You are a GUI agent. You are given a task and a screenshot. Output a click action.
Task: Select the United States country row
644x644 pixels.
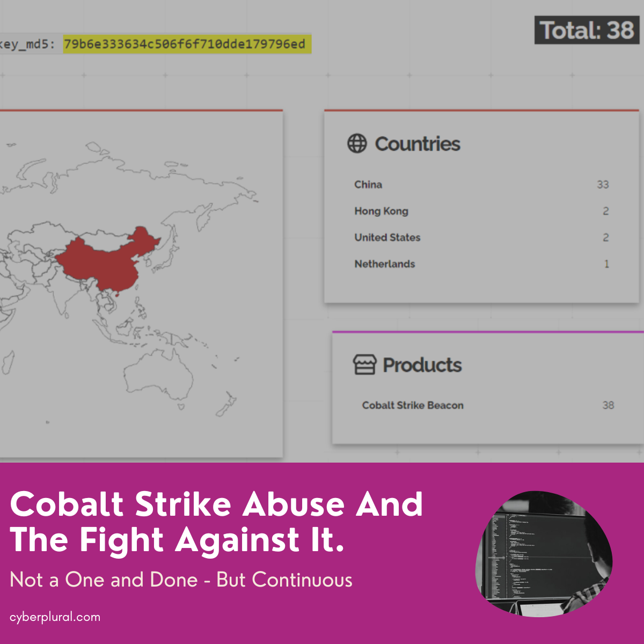[481, 237]
